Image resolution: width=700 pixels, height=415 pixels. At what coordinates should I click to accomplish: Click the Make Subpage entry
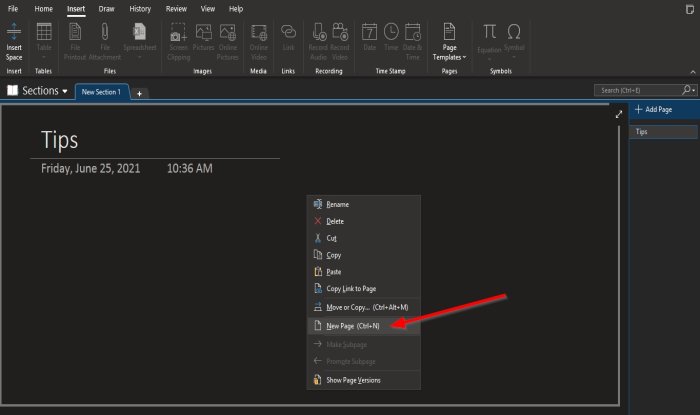pyautogui.click(x=363, y=344)
